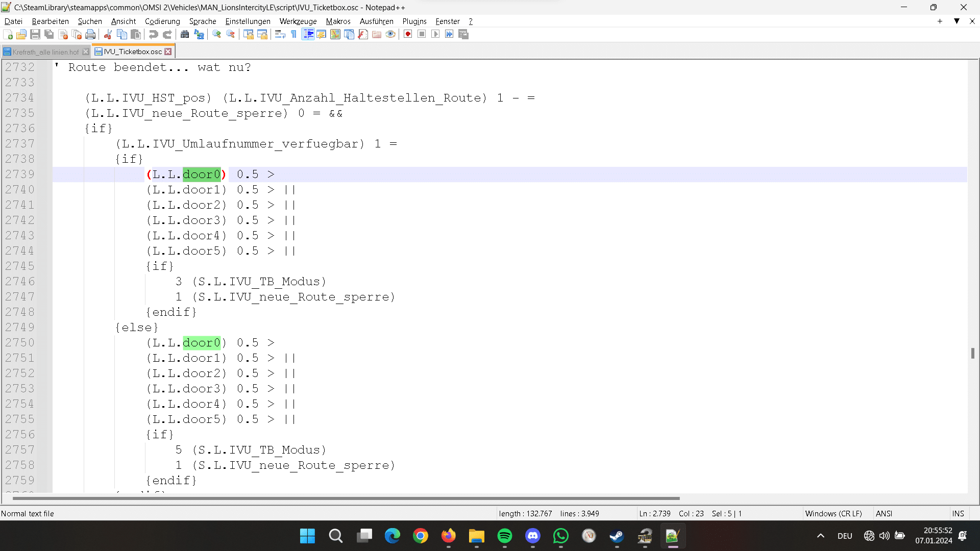Click the Cut scissors icon
Screen dimensions: 980x551
(x=108, y=34)
